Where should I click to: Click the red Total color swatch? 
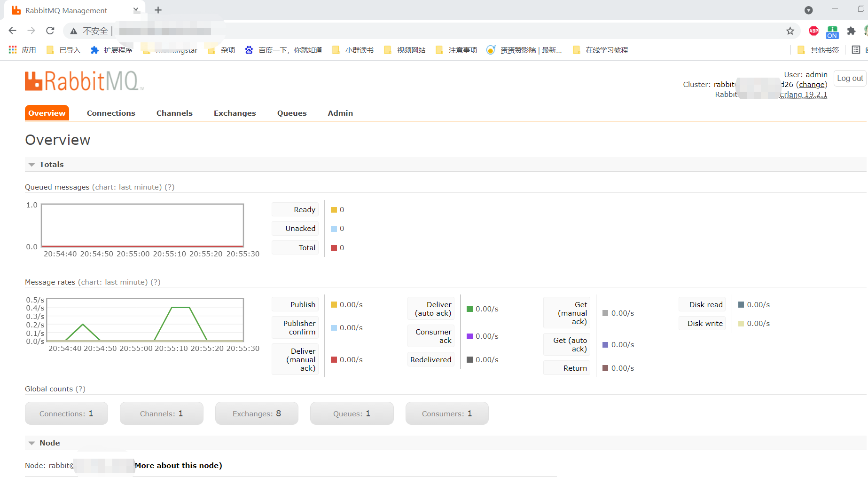tap(334, 248)
